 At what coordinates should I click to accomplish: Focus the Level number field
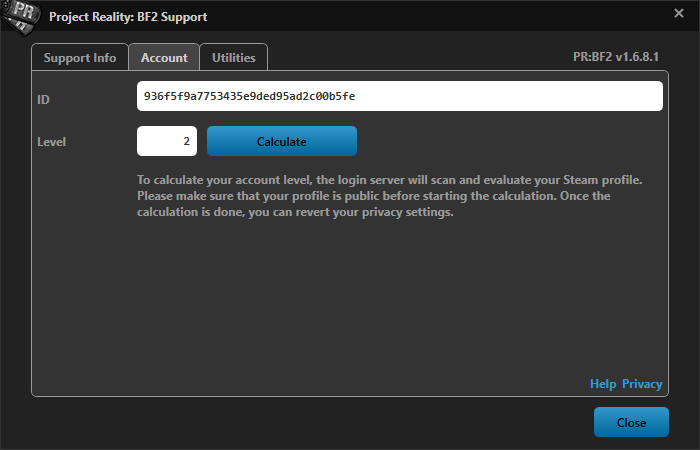click(x=167, y=141)
